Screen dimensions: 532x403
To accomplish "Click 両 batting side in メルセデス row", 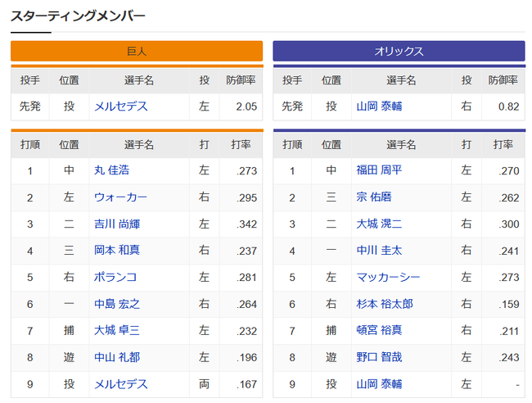I will 204,384.
